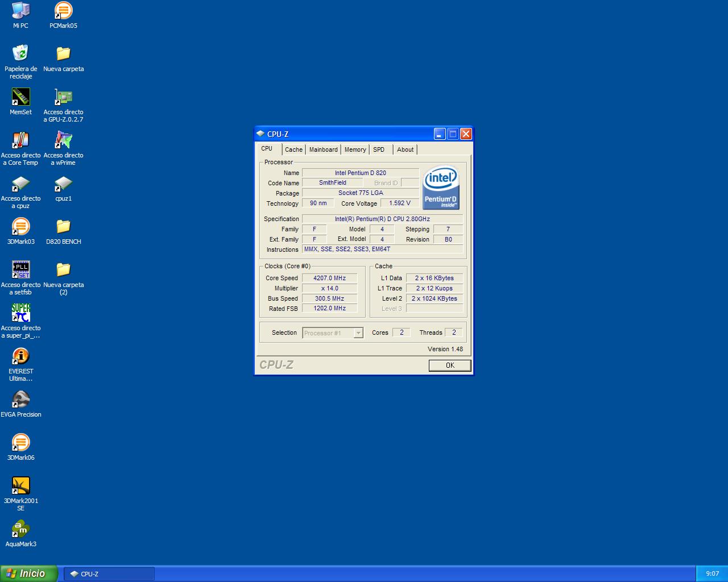Click the Level 2 value 2 x 1024 KBytes

coord(434,298)
